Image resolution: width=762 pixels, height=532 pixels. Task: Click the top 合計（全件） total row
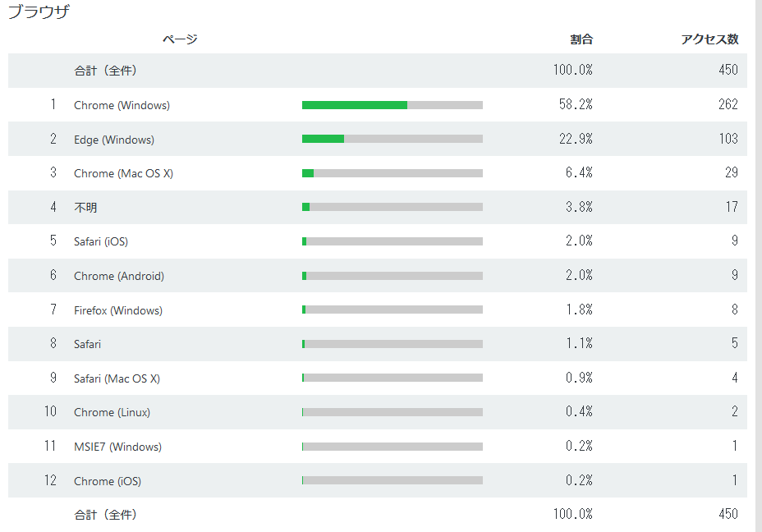(x=105, y=71)
